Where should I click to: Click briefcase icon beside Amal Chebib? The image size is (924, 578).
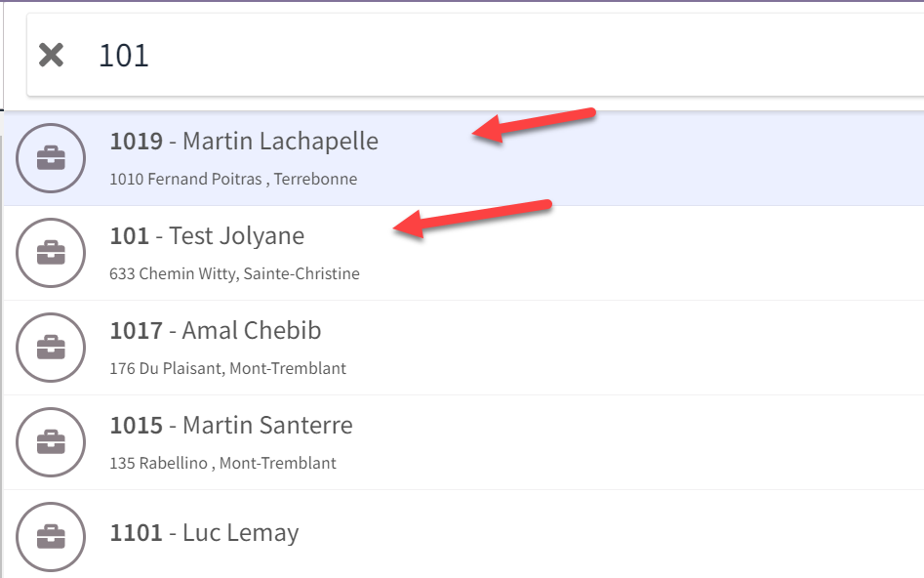(51, 348)
